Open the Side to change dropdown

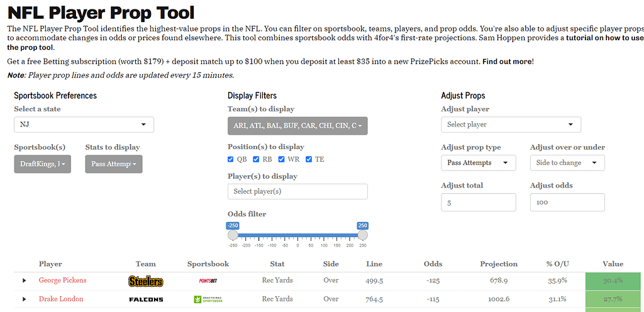pos(567,162)
